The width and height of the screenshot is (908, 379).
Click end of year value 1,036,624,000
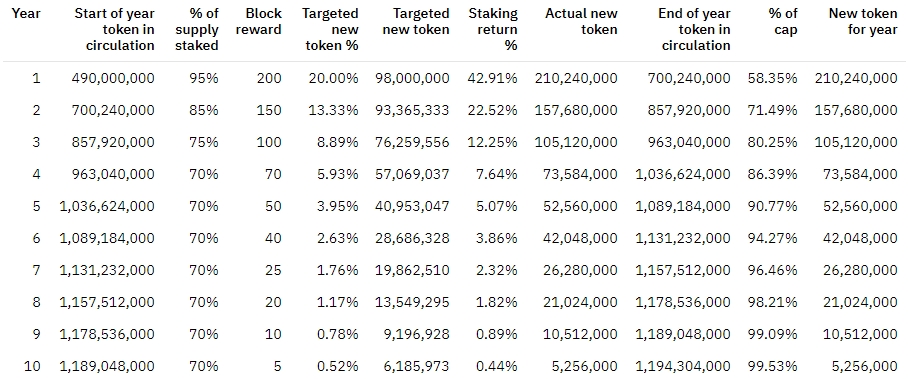tap(683, 174)
